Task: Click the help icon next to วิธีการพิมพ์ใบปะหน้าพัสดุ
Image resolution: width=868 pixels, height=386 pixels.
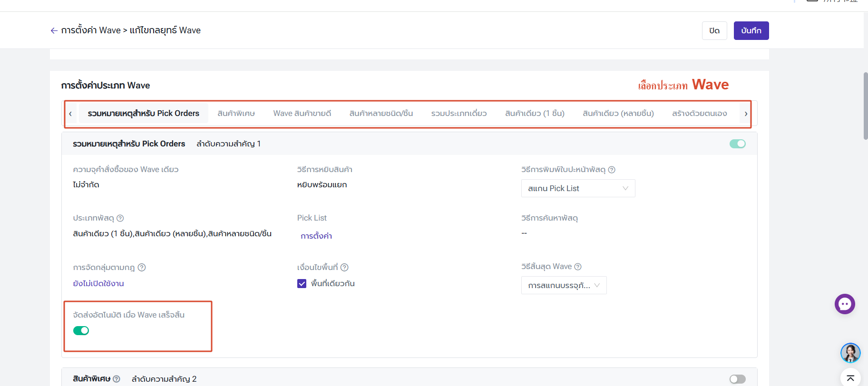Action: pos(612,170)
